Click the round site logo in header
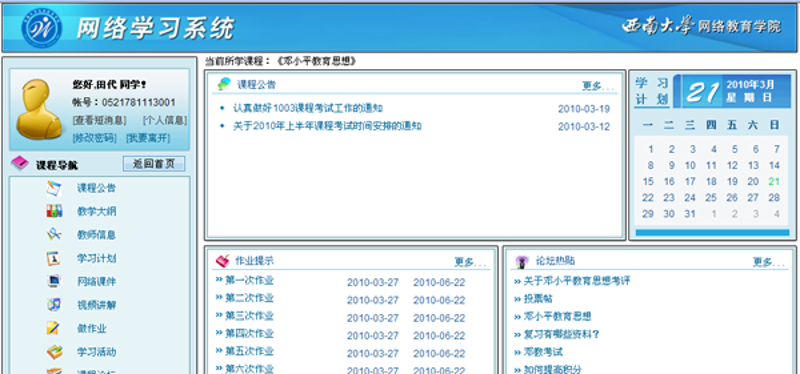Screen dimensions: 800x374 pos(42,28)
